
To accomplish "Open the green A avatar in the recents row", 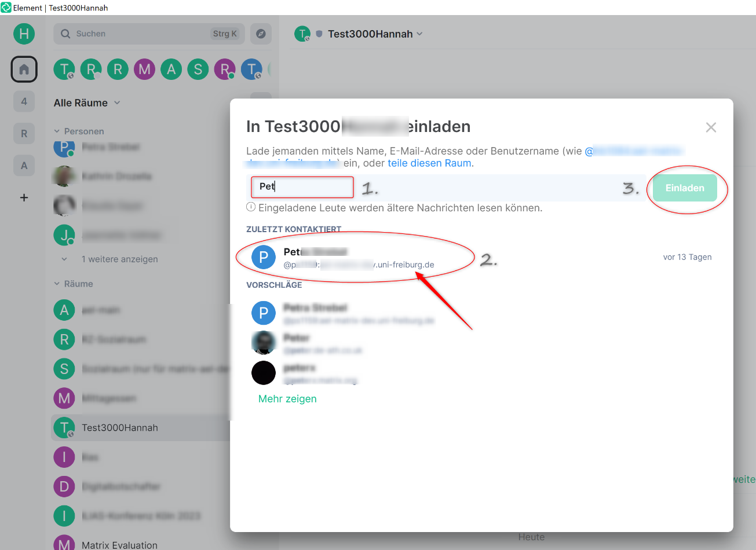I will pyautogui.click(x=171, y=69).
